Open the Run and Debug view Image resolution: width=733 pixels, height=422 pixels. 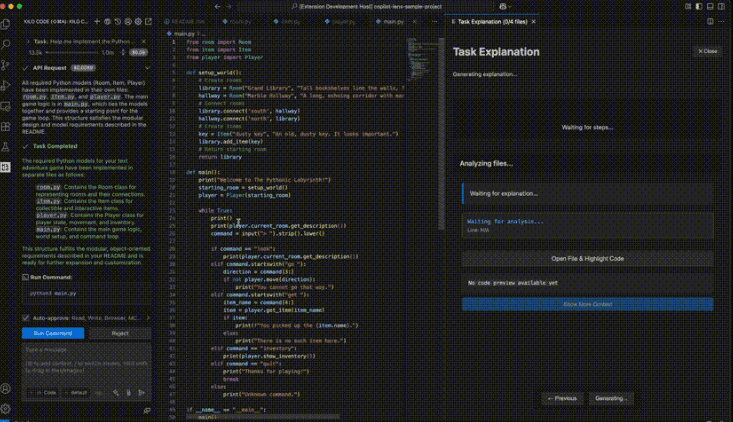click(x=6, y=86)
